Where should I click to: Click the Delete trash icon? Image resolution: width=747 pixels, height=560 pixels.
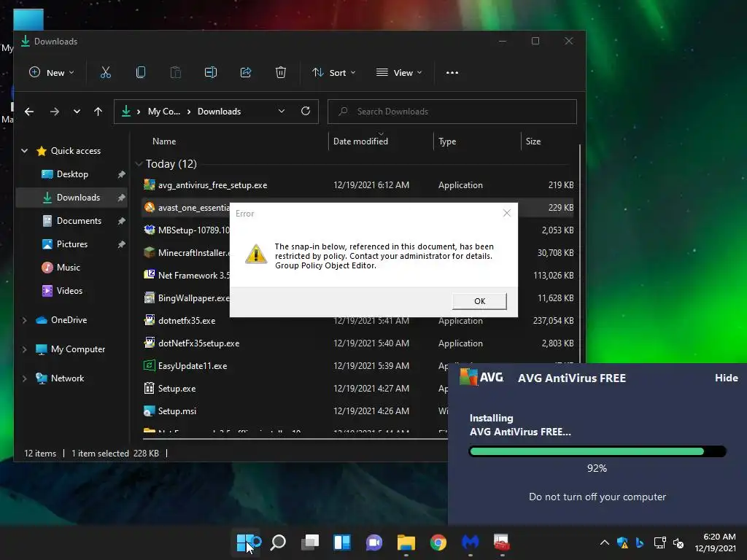pyautogui.click(x=281, y=72)
